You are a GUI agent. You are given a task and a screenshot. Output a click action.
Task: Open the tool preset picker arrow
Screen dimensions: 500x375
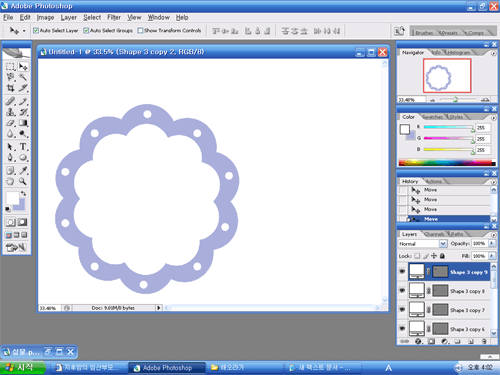point(24,31)
